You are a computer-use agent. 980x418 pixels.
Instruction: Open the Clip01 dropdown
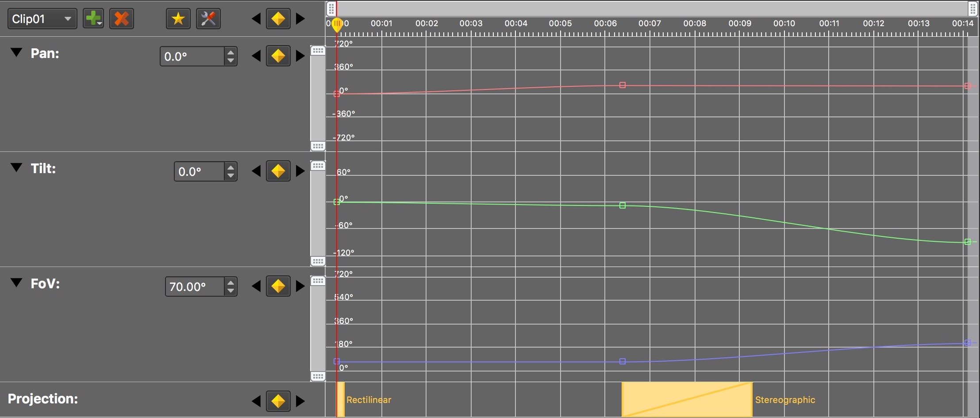click(x=42, y=19)
